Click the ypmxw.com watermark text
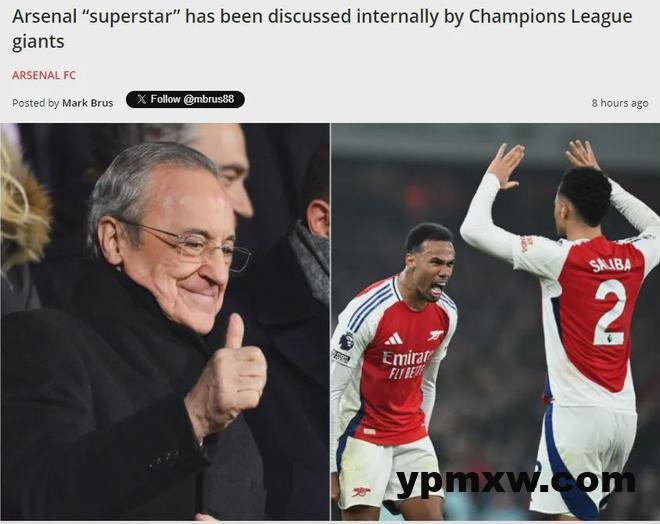Screen dimensions: 660x524 (x=516, y=481)
